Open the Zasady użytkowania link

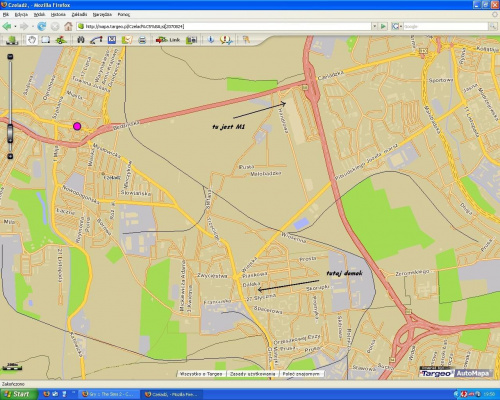point(252,374)
